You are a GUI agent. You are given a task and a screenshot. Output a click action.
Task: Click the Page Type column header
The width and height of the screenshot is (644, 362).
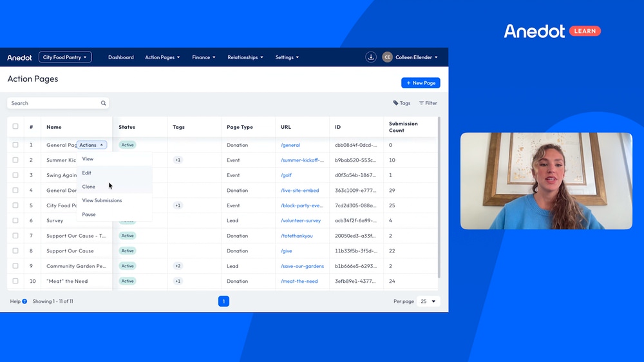point(240,127)
